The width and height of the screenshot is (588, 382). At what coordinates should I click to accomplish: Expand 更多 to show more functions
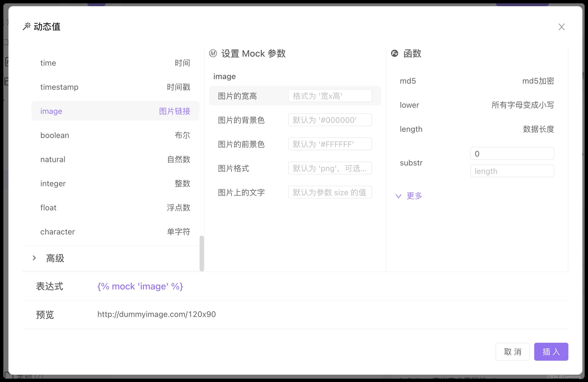click(x=414, y=196)
